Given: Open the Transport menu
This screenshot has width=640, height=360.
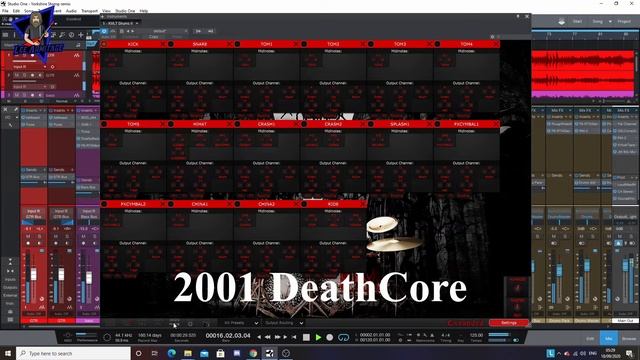Looking at the screenshot, I should pyautogui.click(x=89, y=11).
